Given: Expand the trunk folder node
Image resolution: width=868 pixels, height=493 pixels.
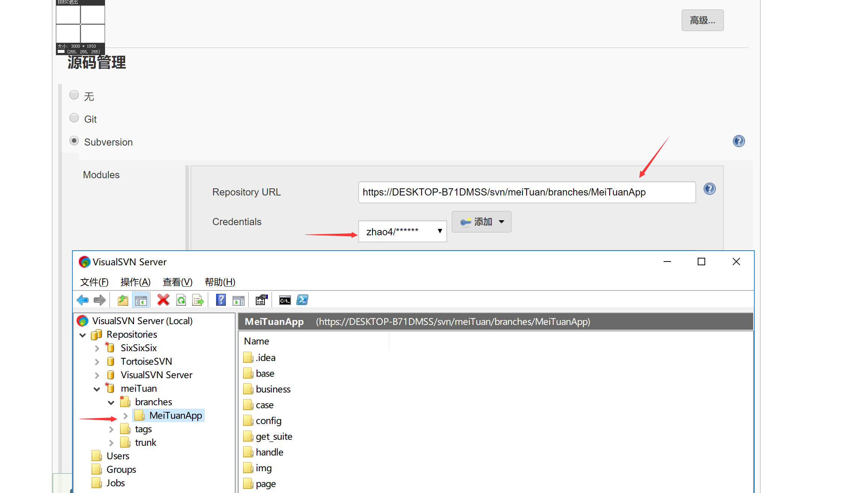Looking at the screenshot, I should 111,442.
